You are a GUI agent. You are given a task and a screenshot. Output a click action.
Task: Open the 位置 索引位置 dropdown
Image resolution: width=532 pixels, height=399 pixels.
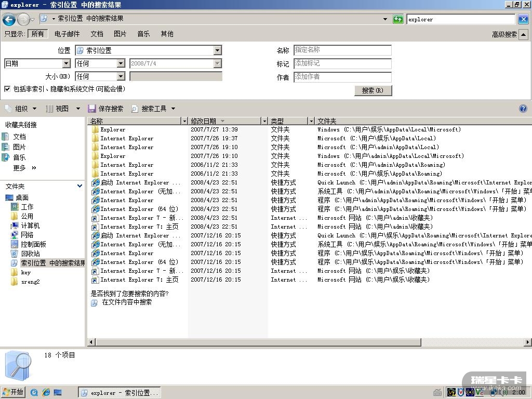click(218, 50)
